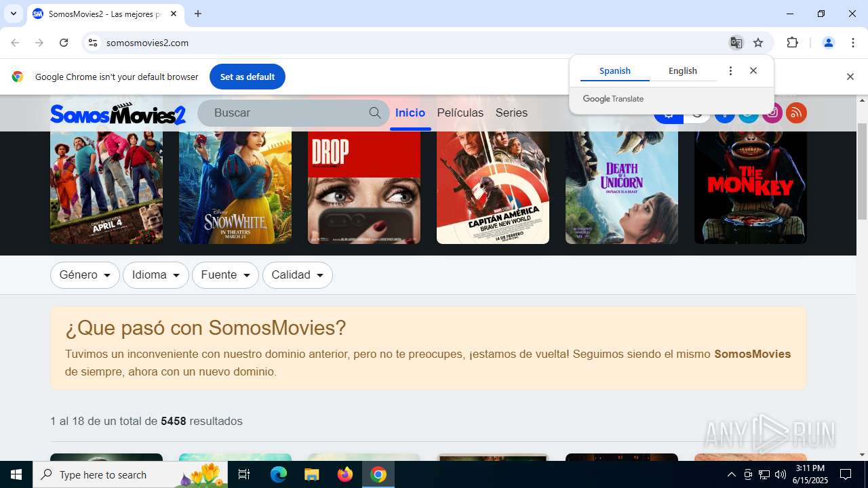868x488 pixels.
Task: Click the Chrome icon in the taskbar
Action: click(378, 474)
